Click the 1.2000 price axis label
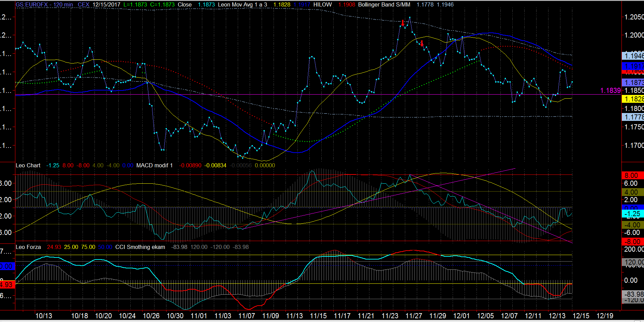The height and width of the screenshot is (322, 644). (x=634, y=35)
